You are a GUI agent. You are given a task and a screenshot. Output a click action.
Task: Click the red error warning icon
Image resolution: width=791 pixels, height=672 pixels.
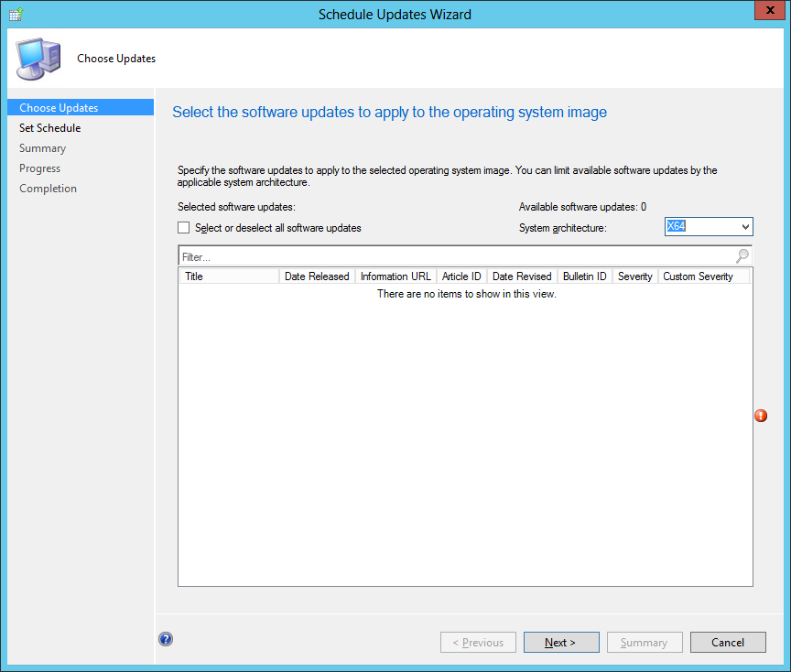[x=761, y=416]
